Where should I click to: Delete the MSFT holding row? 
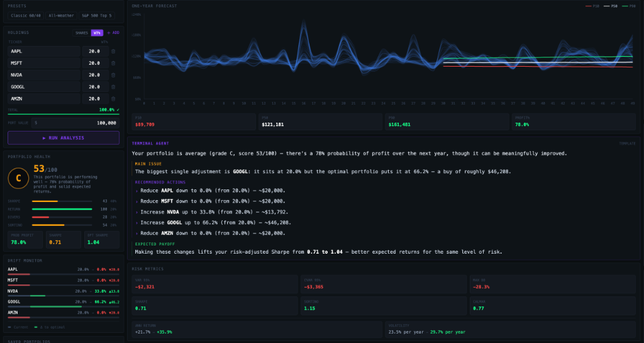pyautogui.click(x=113, y=64)
